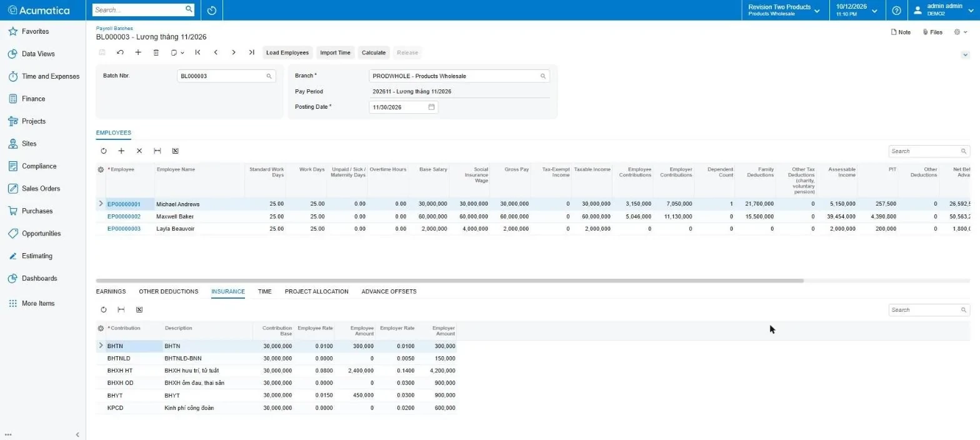
Task: Switch to the Earnings tab
Action: pos(111,292)
